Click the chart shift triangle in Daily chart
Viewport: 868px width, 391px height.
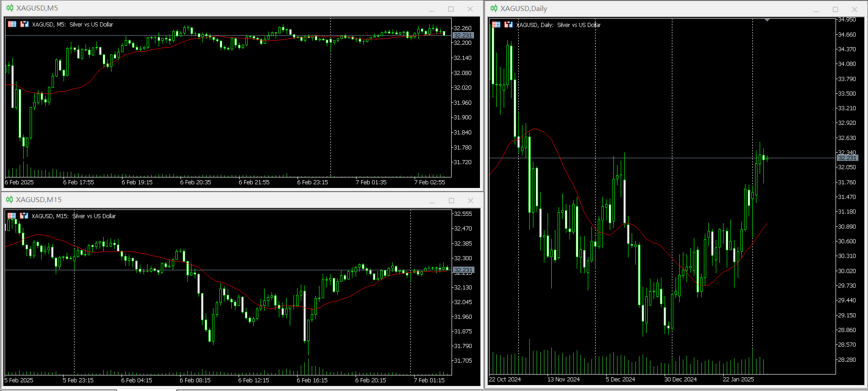767,20
